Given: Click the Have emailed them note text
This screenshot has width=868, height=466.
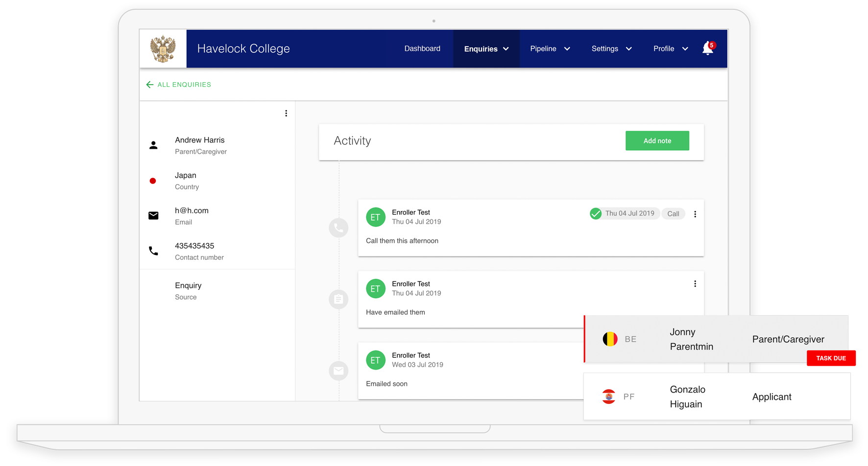Looking at the screenshot, I should tap(395, 312).
